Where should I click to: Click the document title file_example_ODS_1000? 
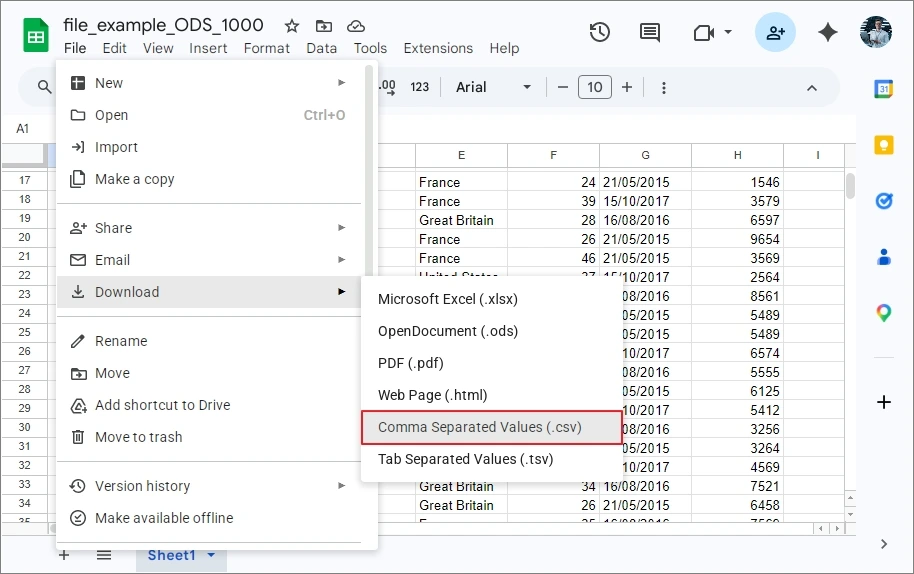[x=163, y=25]
